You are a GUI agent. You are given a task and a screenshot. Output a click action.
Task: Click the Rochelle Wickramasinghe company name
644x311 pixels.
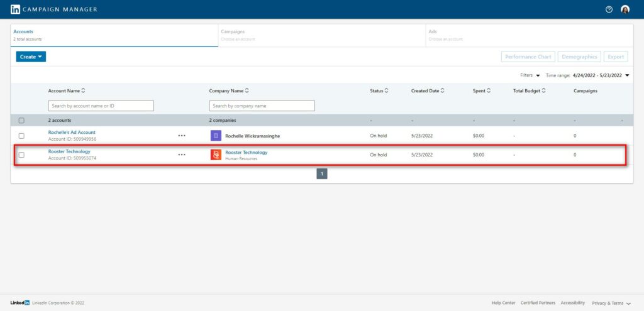253,136
